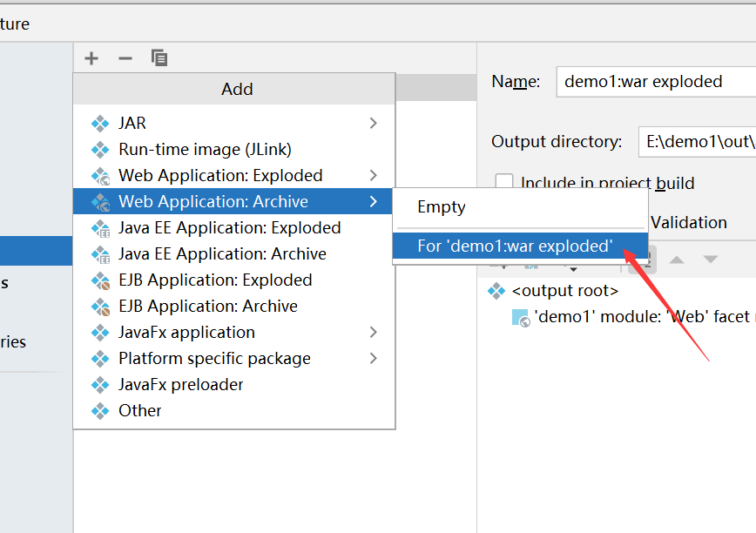Choose the Empty submenu option
Image resolution: width=756 pixels, height=533 pixels.
(x=442, y=207)
